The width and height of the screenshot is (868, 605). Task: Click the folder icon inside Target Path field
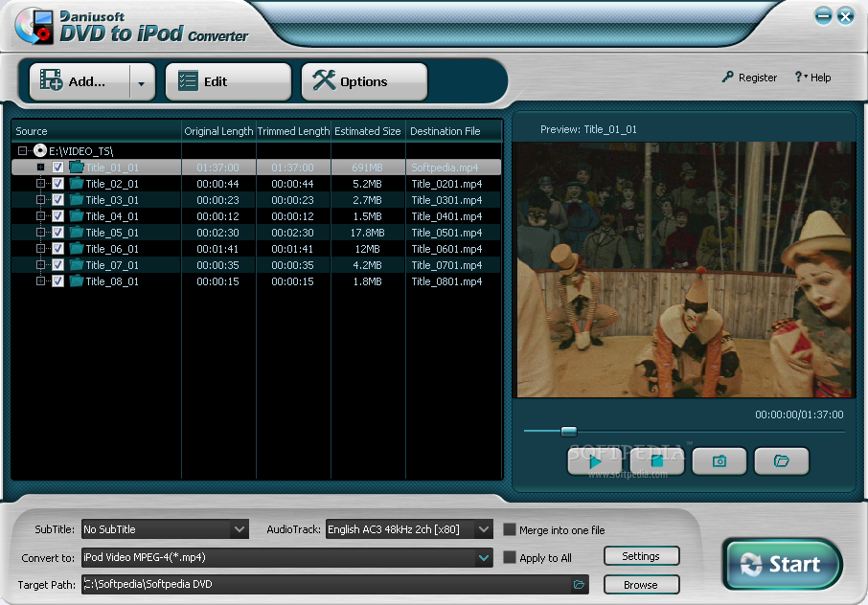[x=579, y=585]
